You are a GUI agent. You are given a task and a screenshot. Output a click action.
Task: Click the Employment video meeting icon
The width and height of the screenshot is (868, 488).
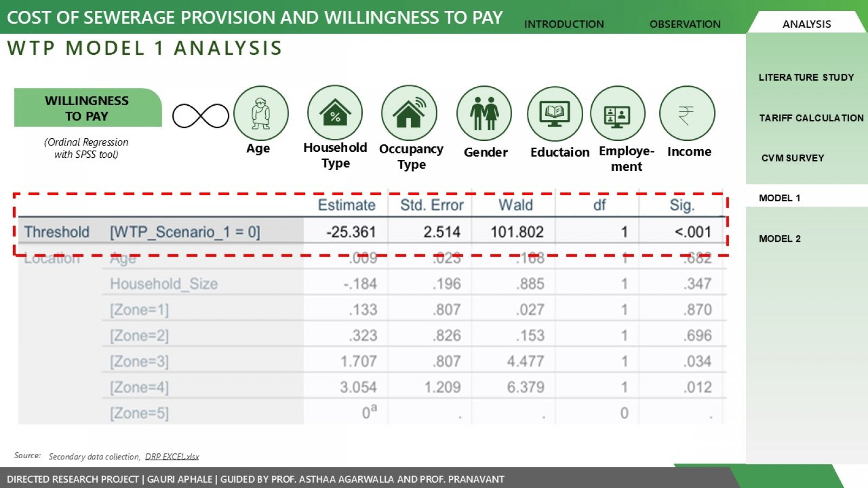[x=617, y=113]
